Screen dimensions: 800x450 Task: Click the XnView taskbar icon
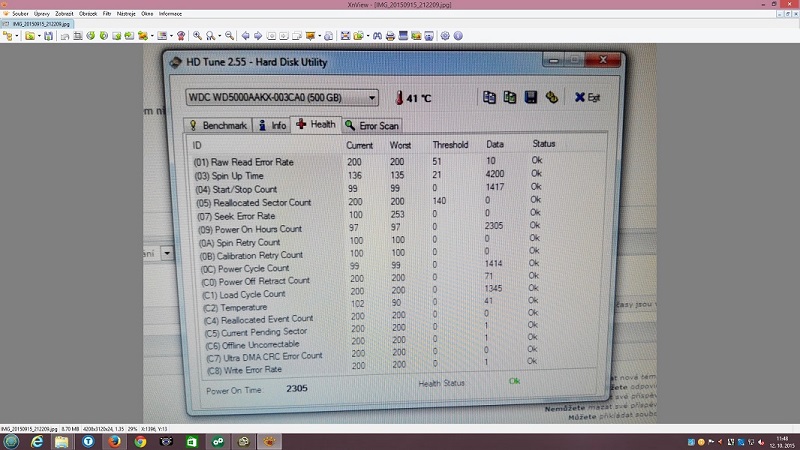[x=269, y=441]
